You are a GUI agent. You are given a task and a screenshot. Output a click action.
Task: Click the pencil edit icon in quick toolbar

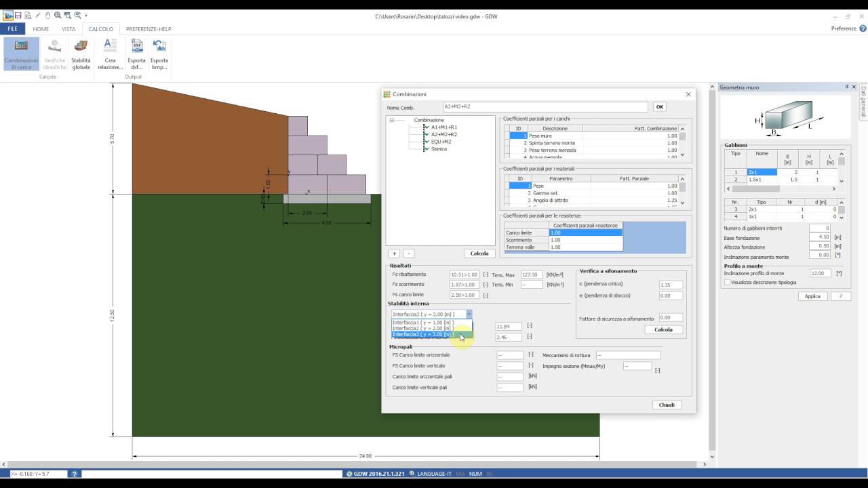point(38,15)
